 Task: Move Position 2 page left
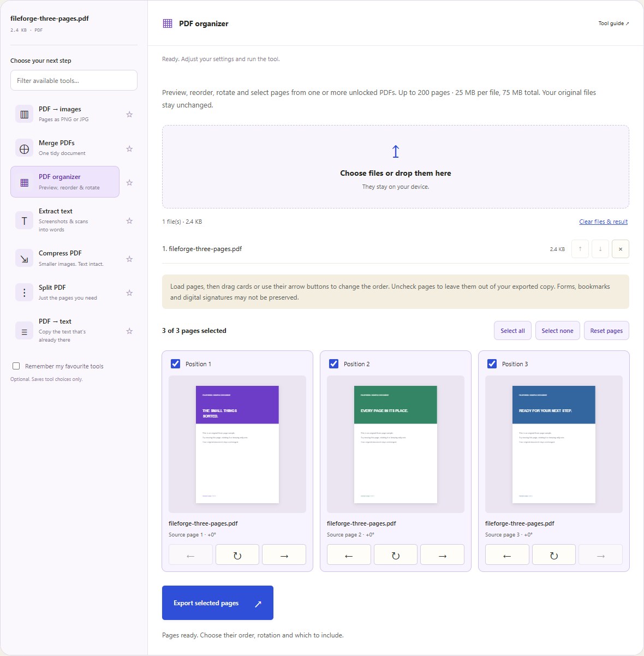point(349,555)
